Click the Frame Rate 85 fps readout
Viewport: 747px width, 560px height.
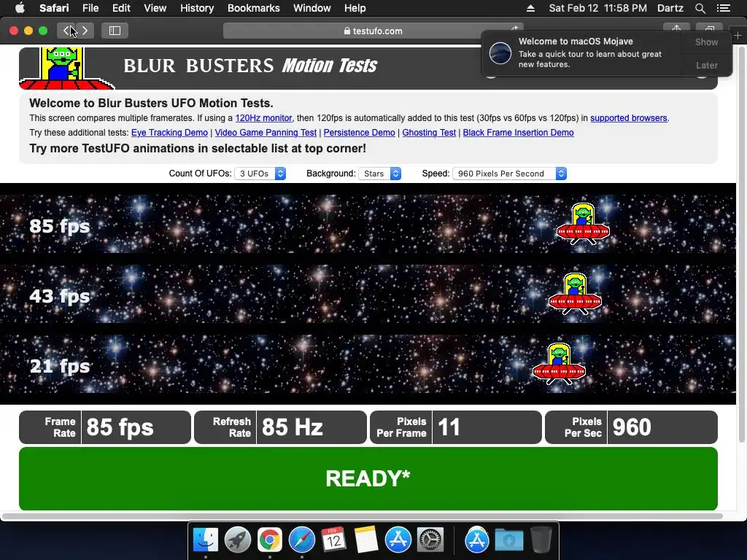pyautogui.click(x=105, y=427)
